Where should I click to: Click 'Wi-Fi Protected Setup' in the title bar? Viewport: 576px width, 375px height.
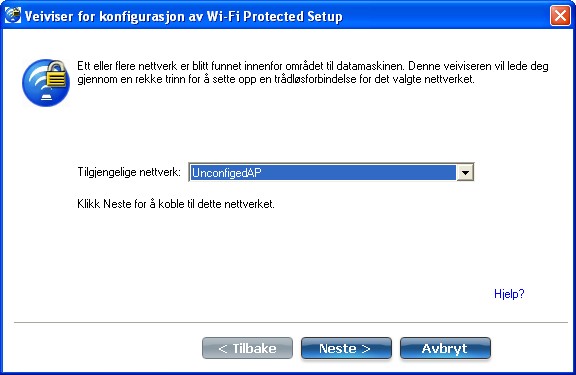pyautogui.click(x=274, y=17)
